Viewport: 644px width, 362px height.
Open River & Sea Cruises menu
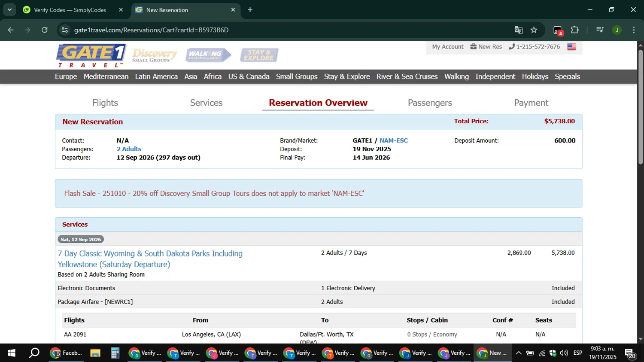coord(407,76)
